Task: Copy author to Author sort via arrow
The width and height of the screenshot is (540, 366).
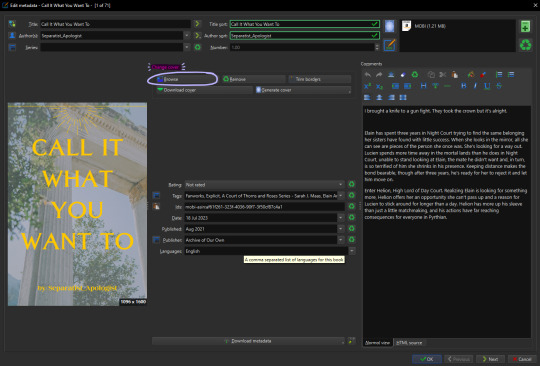Action: (197, 35)
